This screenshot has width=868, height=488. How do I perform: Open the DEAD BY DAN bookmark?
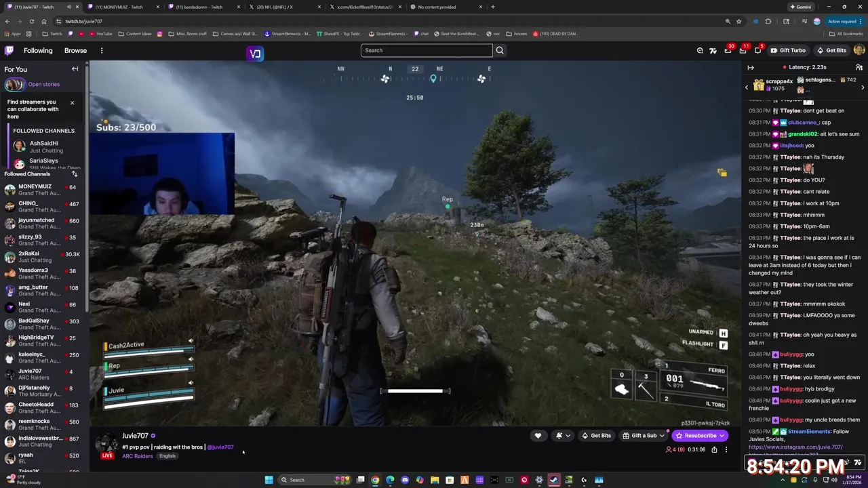555,33
